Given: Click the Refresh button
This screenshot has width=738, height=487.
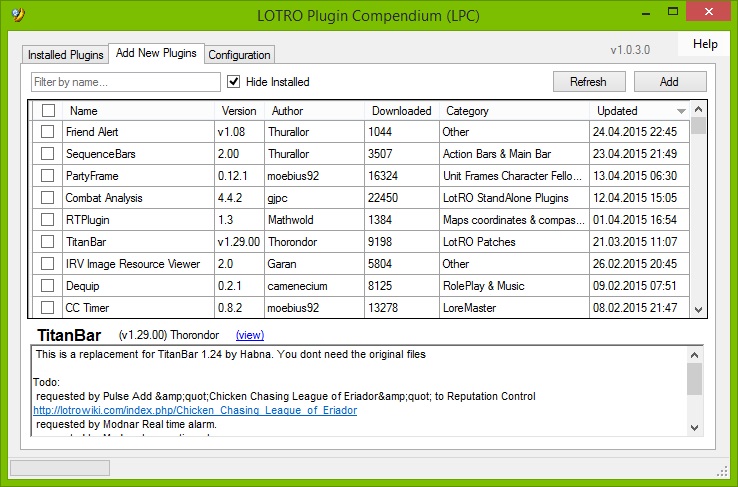Looking at the screenshot, I should pyautogui.click(x=589, y=82).
